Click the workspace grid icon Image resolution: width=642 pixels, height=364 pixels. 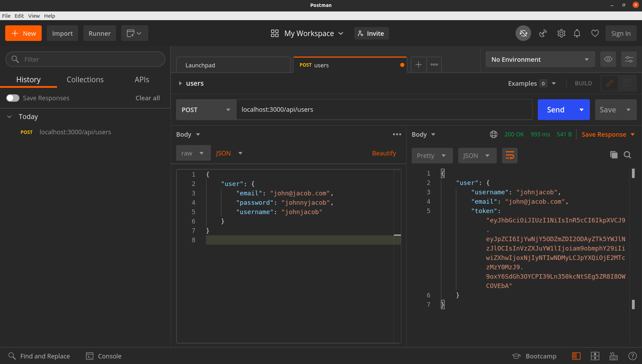pos(275,33)
